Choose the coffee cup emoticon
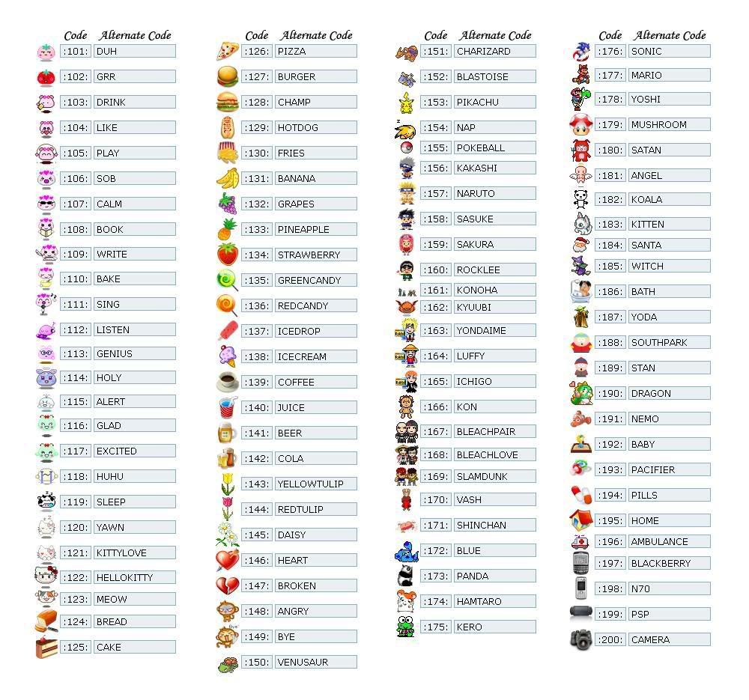This screenshot has width=749, height=700. click(x=227, y=382)
